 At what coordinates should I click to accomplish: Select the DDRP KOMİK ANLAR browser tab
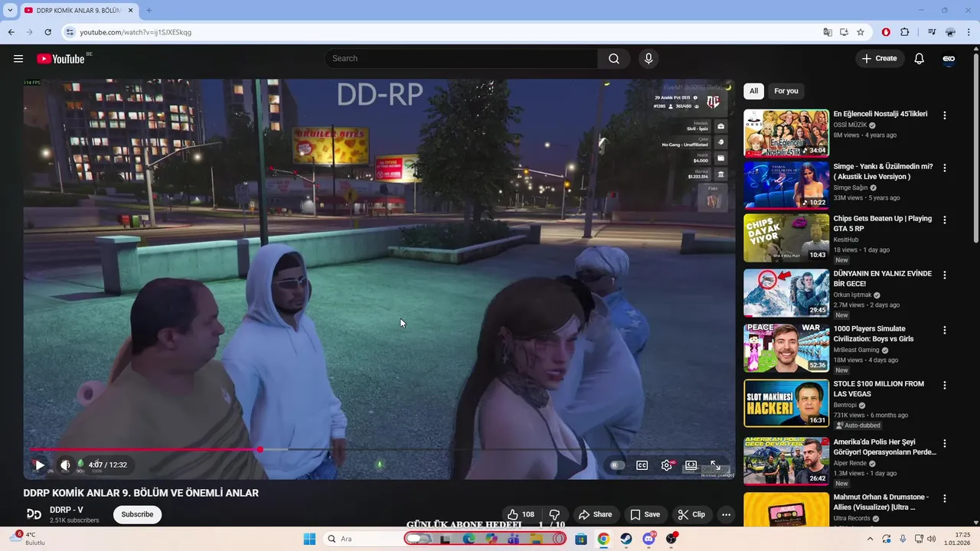79,11
